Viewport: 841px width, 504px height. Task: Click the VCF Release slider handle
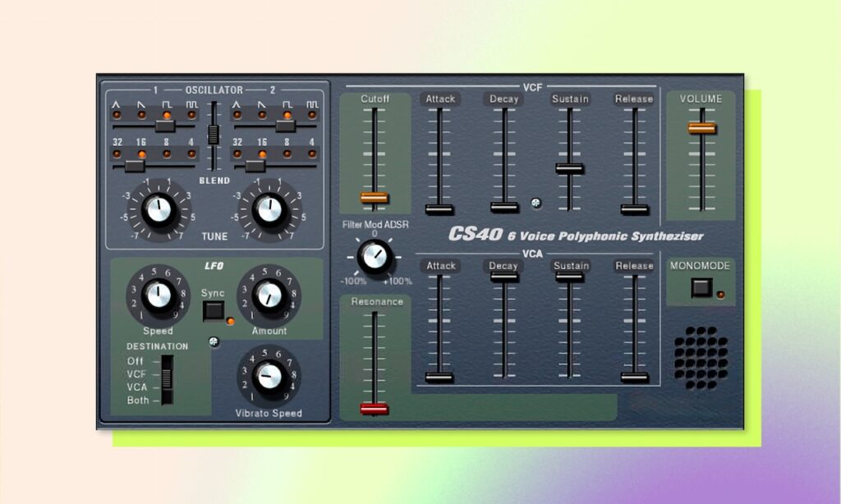[635, 209]
